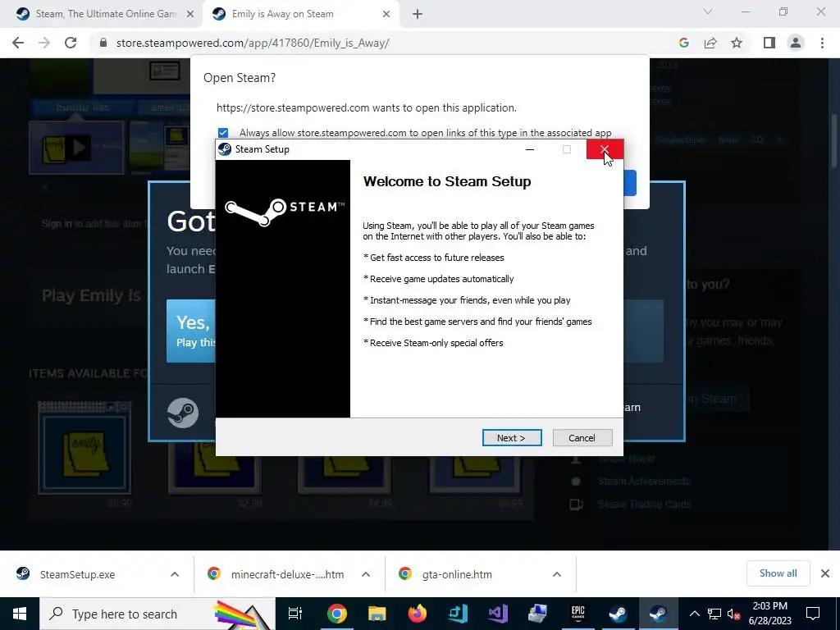Open File Explorer from taskbar
This screenshot has height=630, width=840.
(x=377, y=614)
